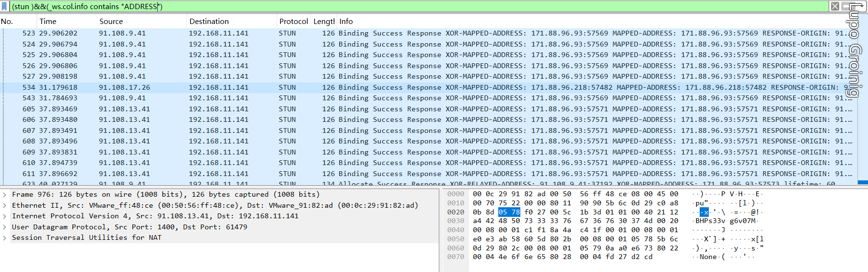868x272 pixels.
Task: Click packet 610 at time 37.894739
Action: (x=429, y=163)
